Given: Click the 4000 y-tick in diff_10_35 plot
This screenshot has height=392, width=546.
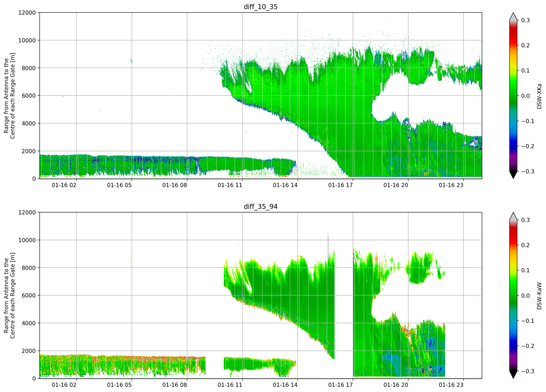Looking at the screenshot, I should [x=29, y=123].
